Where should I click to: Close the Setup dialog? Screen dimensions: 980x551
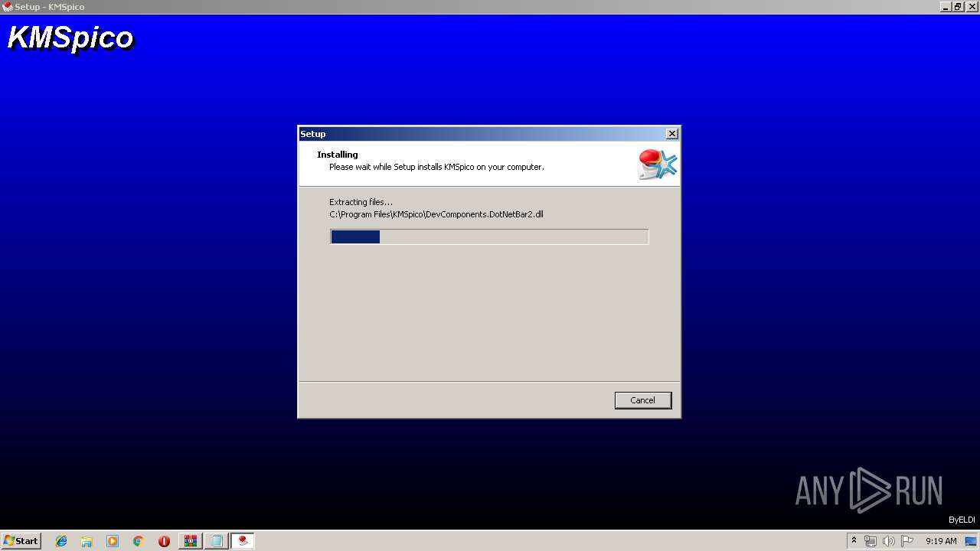click(x=671, y=134)
